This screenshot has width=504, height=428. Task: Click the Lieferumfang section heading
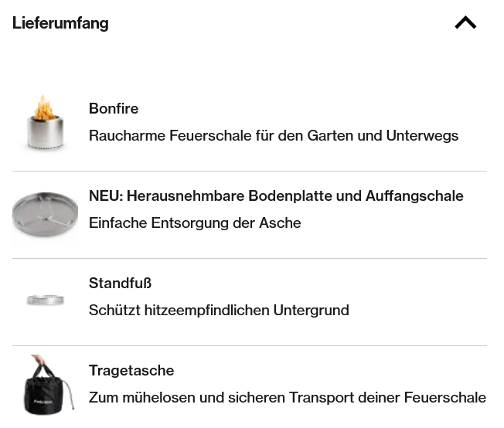tap(60, 23)
